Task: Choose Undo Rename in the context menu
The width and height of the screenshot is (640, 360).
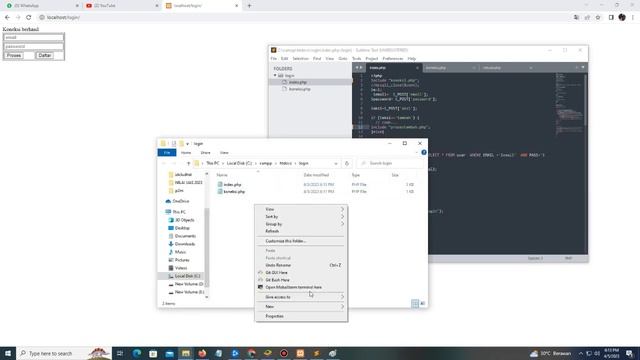Action: [301, 265]
